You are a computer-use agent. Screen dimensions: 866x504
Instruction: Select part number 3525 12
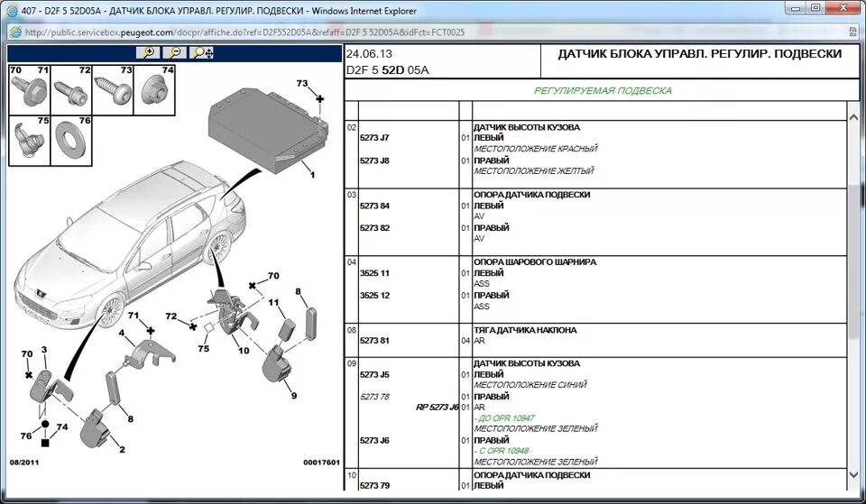tap(374, 296)
